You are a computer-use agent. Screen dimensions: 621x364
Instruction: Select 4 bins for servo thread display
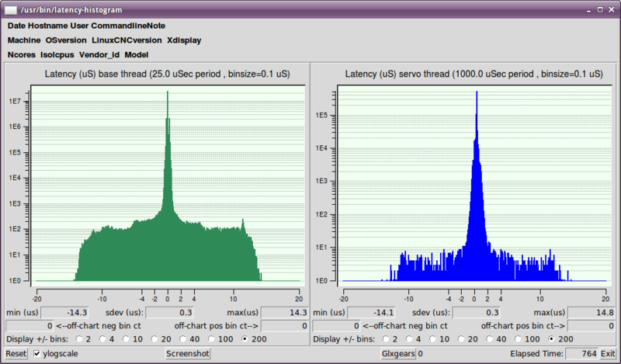(x=411, y=339)
